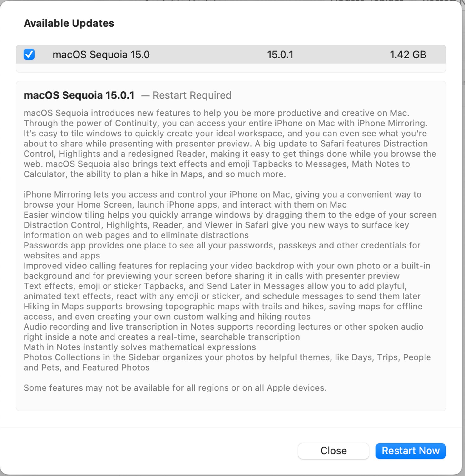Select the macOS Sequoia 15.0 update row
465x476 pixels.
click(x=232, y=54)
